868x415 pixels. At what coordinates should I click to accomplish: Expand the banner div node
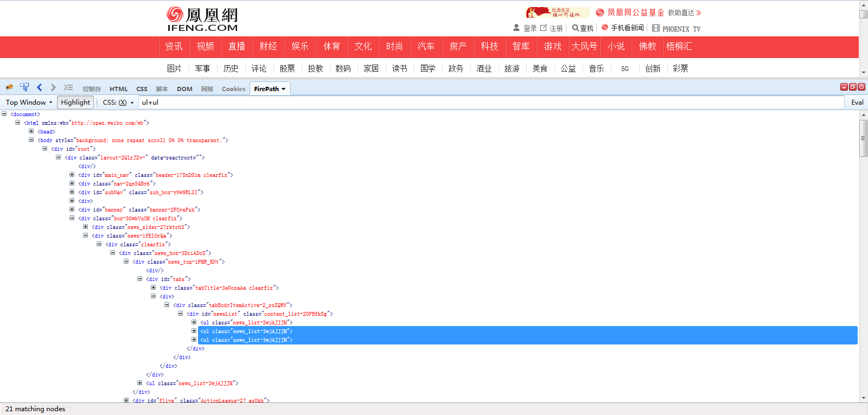[72, 209]
